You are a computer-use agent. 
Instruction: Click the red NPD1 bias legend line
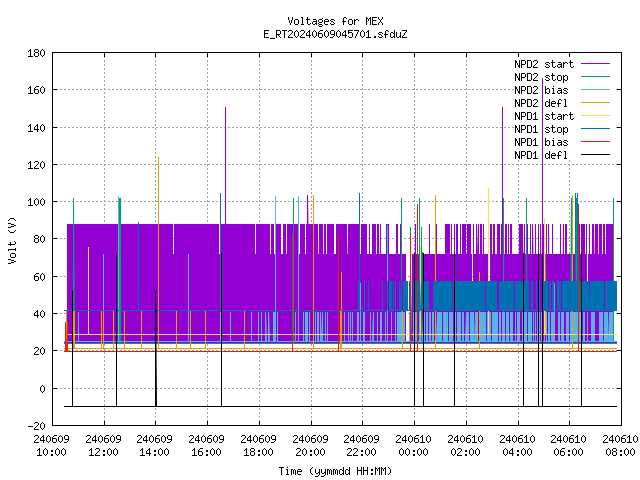coord(595,142)
